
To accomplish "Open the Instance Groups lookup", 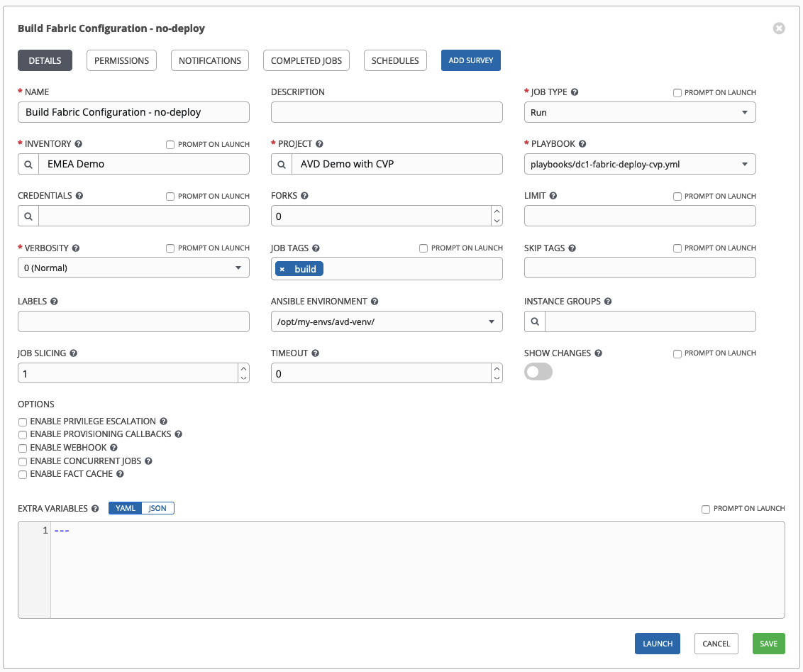I will 535,321.
